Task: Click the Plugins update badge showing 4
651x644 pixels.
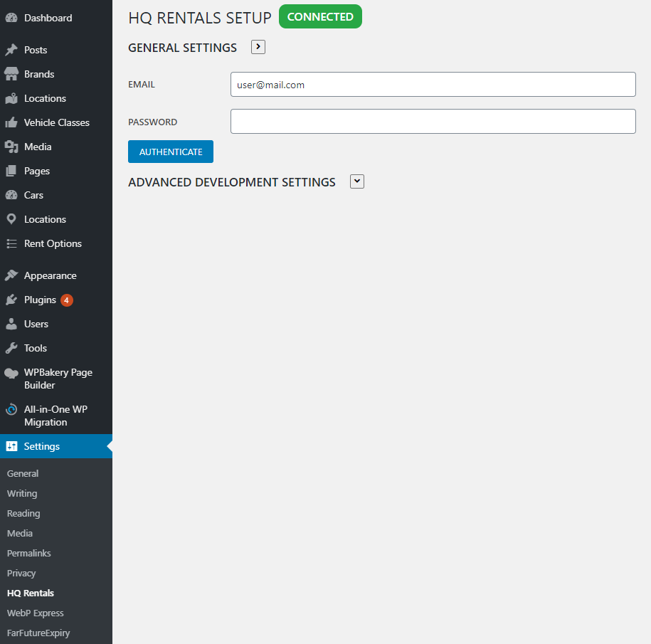Action: pyautogui.click(x=66, y=300)
